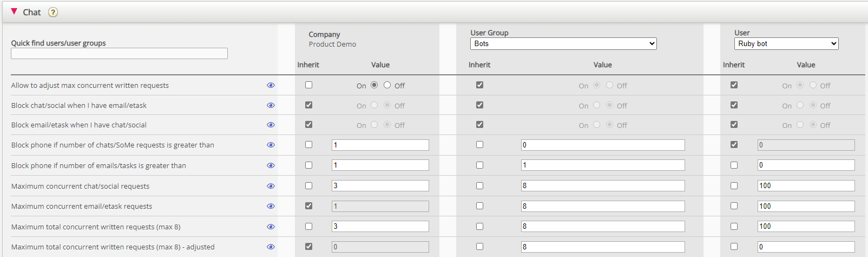Click eye icon for Maximum total concurrent written requests (max 8)
Viewport: 868px width, 257px height.
pos(271,227)
